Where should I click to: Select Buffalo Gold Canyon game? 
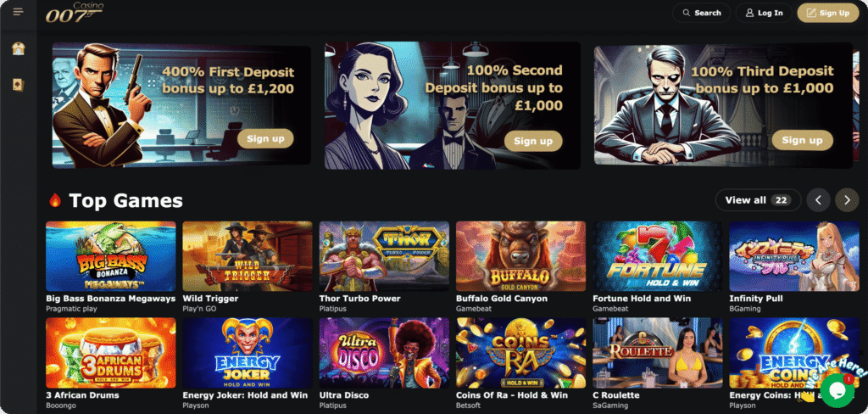tap(521, 256)
